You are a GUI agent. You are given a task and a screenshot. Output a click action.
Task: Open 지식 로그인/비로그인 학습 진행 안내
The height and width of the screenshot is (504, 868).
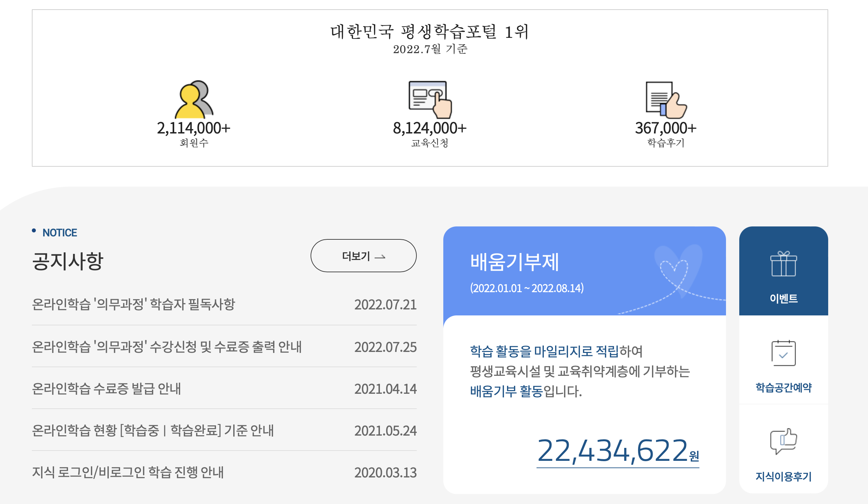point(127,471)
